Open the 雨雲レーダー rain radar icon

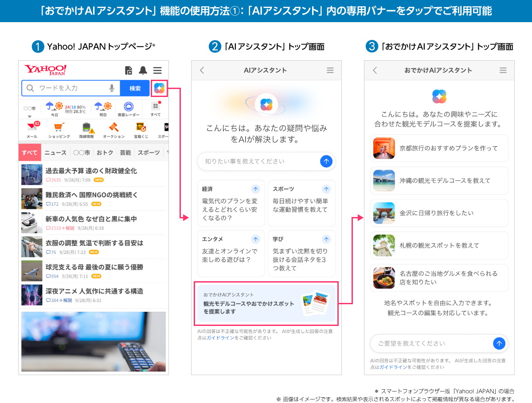pyautogui.click(x=128, y=106)
